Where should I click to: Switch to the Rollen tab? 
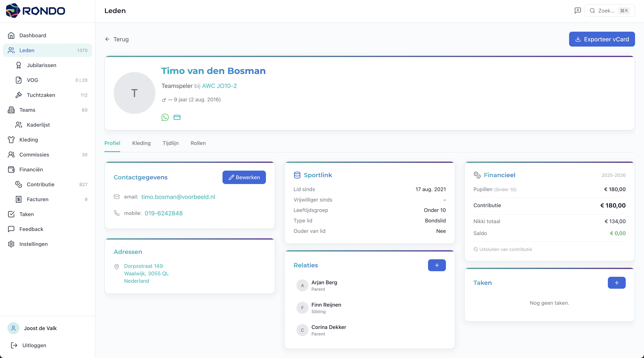tap(198, 143)
